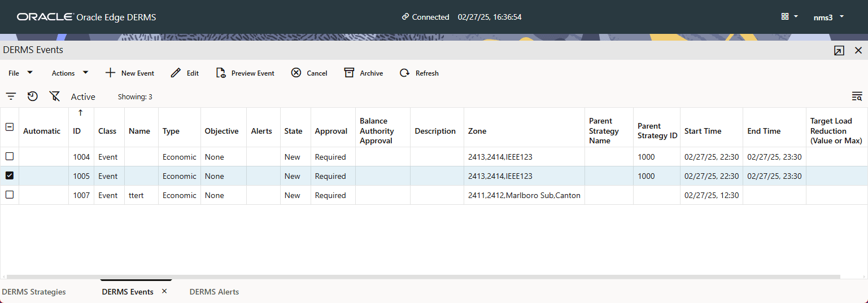The image size is (868, 303).
Task: Click the New Event button label
Action: click(138, 73)
